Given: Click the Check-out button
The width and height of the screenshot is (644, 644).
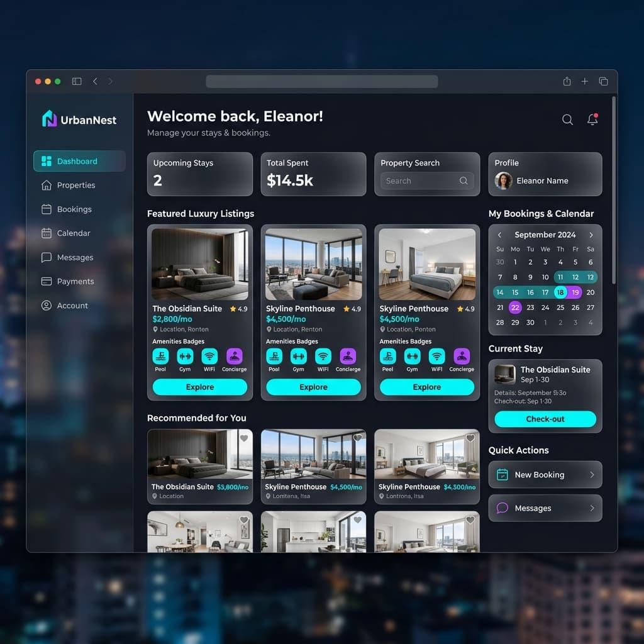Looking at the screenshot, I should point(545,419).
